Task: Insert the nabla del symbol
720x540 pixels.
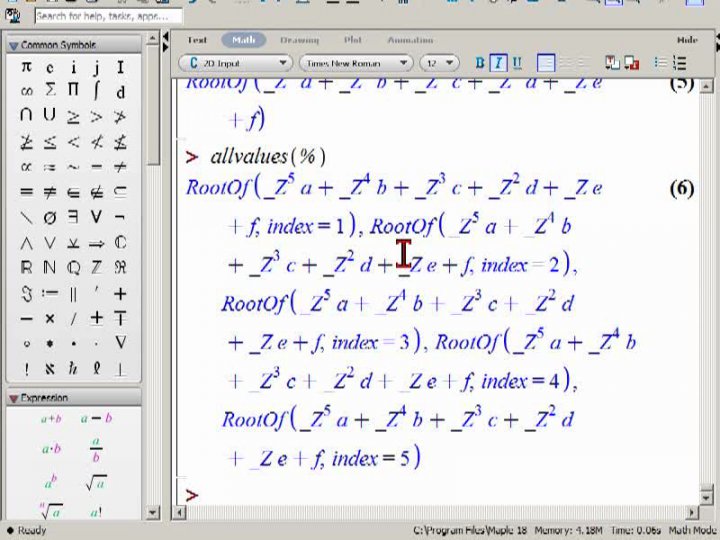Action: 120,342
